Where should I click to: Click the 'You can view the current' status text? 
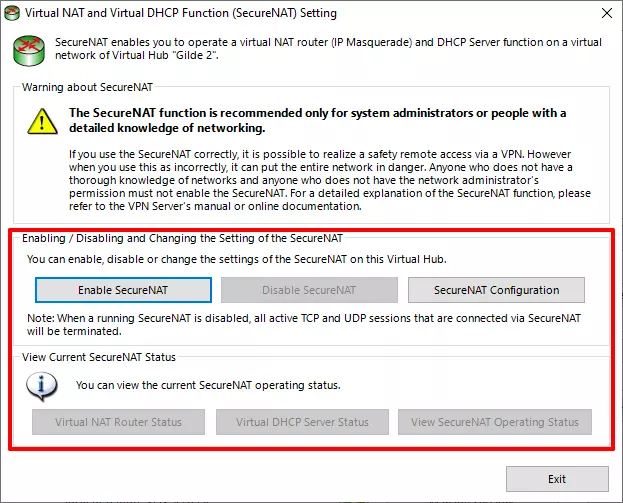210,385
